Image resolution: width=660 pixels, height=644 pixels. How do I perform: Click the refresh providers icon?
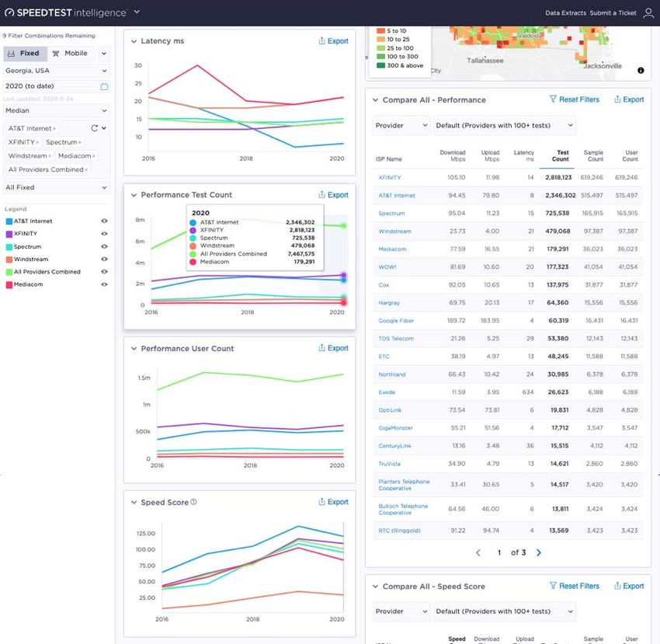94,128
